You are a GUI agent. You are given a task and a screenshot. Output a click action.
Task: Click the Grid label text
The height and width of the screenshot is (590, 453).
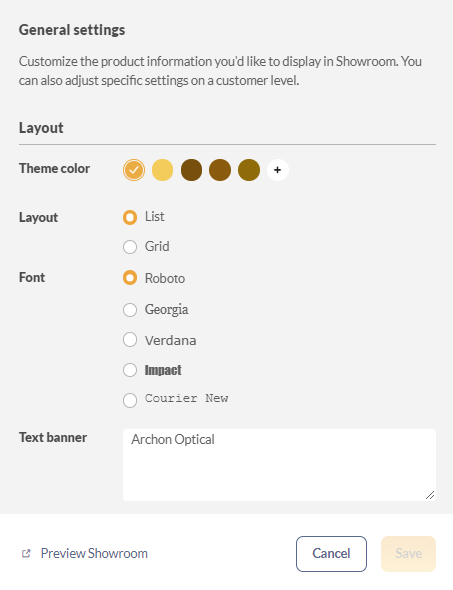tap(157, 246)
